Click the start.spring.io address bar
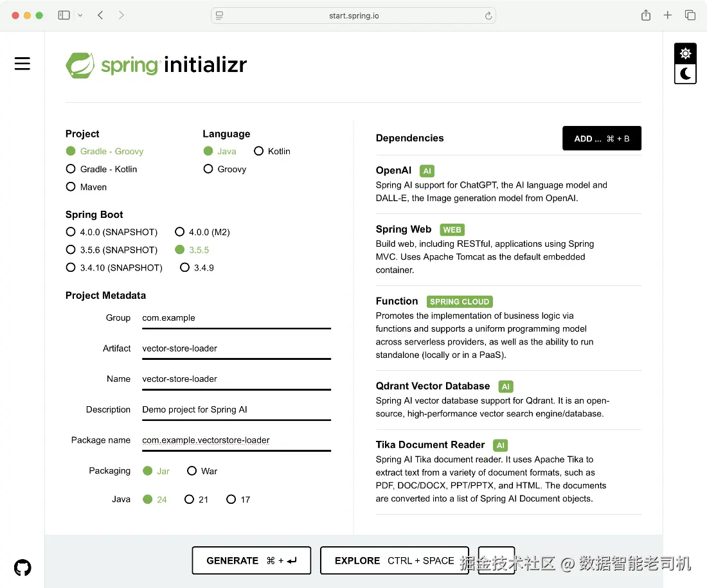 353,16
